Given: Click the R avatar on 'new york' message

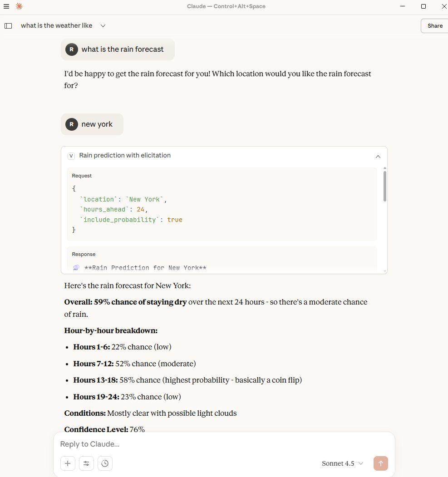Looking at the screenshot, I should coord(71,124).
